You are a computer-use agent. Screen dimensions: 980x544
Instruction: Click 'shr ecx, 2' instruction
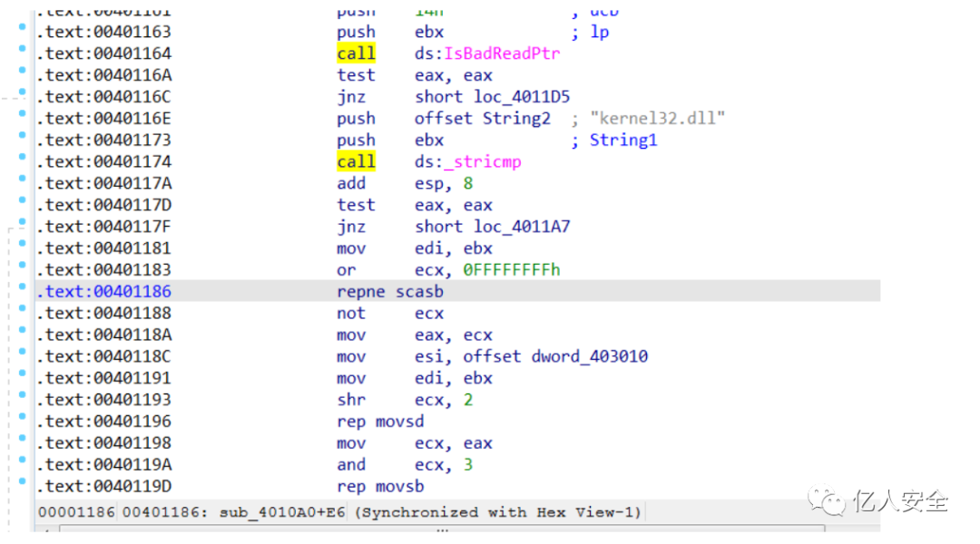405,400
